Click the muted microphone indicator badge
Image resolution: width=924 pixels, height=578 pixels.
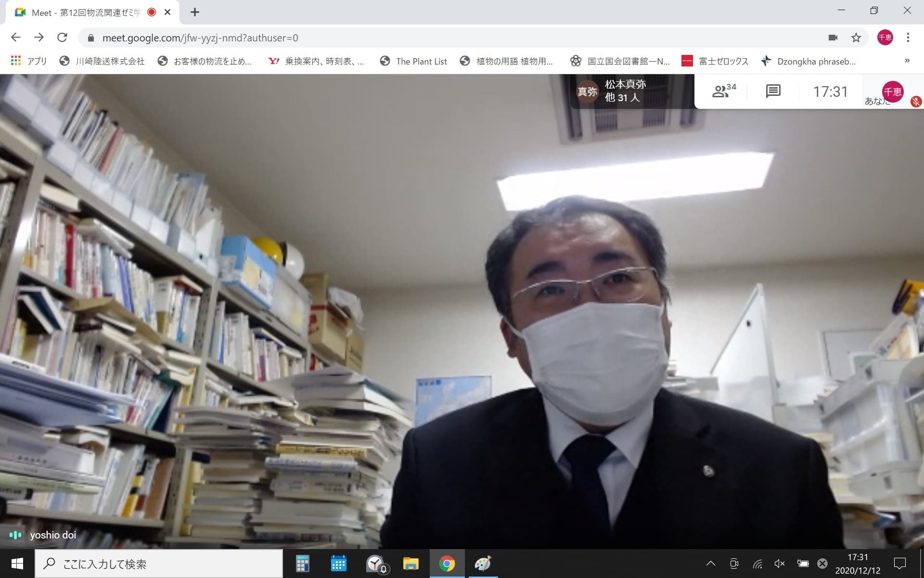[x=915, y=102]
